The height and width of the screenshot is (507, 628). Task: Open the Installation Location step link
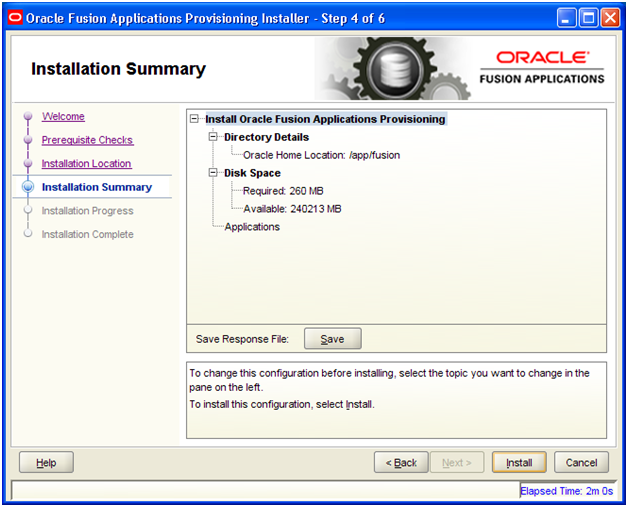(87, 163)
